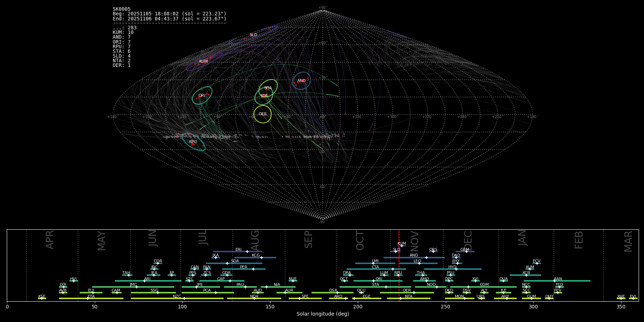Select the STA radiant label on the sky map

pos(264,96)
